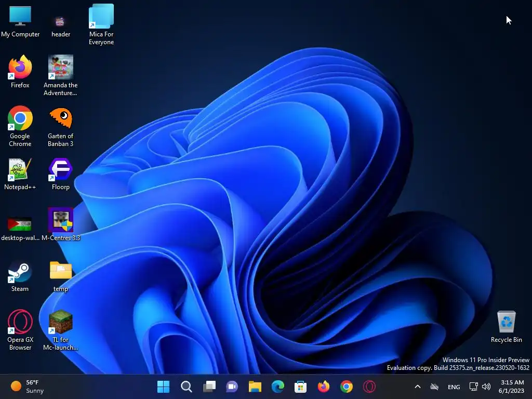Select the Firefox desktop shortcut
This screenshot has width=532, height=399.
[x=20, y=72]
